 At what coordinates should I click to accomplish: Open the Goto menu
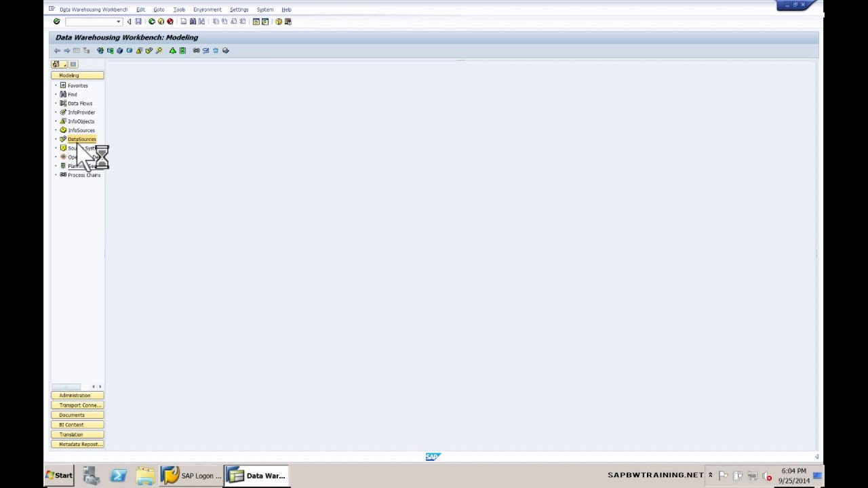tap(159, 9)
